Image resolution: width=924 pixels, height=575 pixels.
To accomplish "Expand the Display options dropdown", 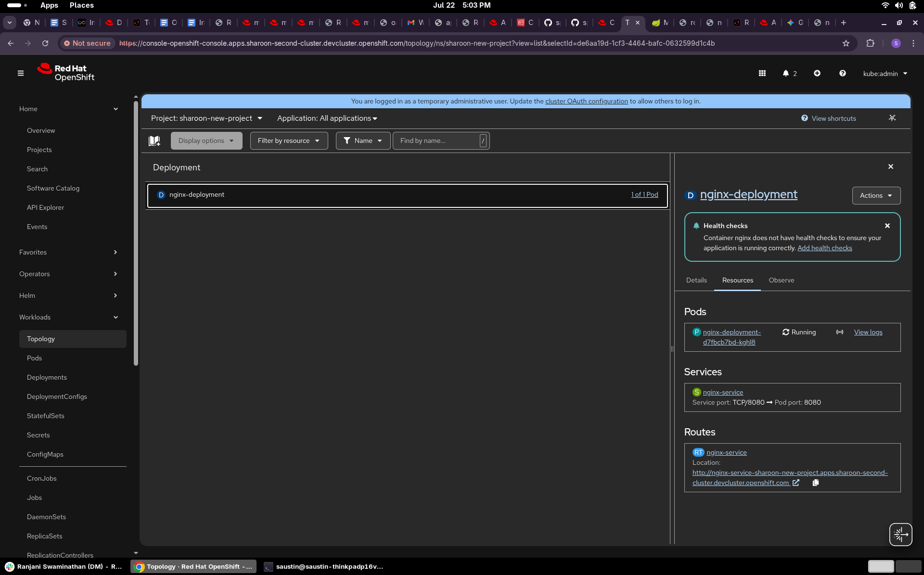I will click(x=206, y=141).
